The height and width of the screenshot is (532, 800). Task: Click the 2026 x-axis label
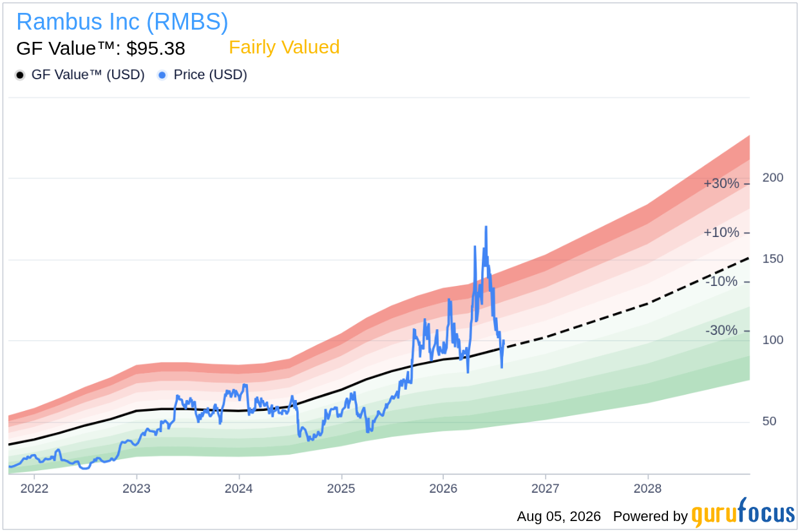pos(443,488)
